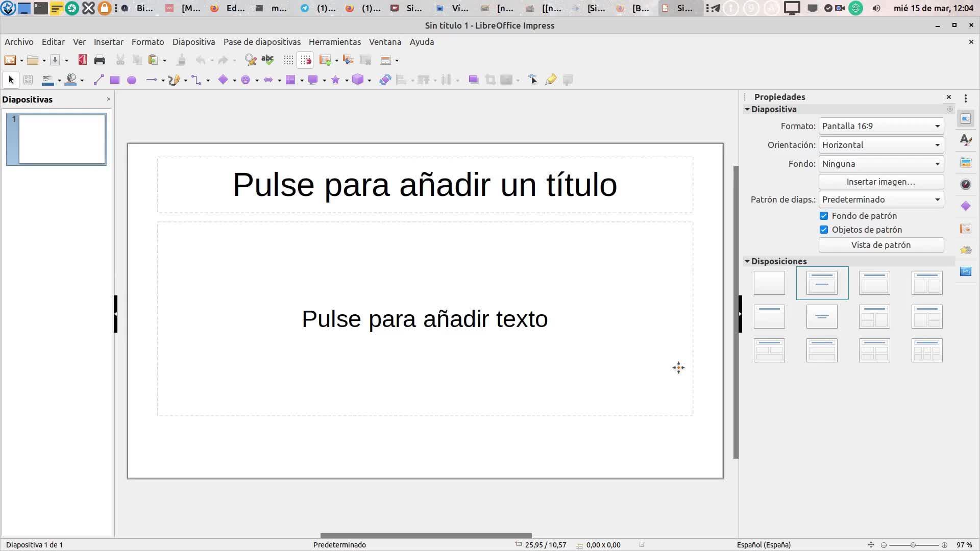The height and width of the screenshot is (551, 980).
Task: Select the Ellipse drawing tool
Action: pos(132,80)
